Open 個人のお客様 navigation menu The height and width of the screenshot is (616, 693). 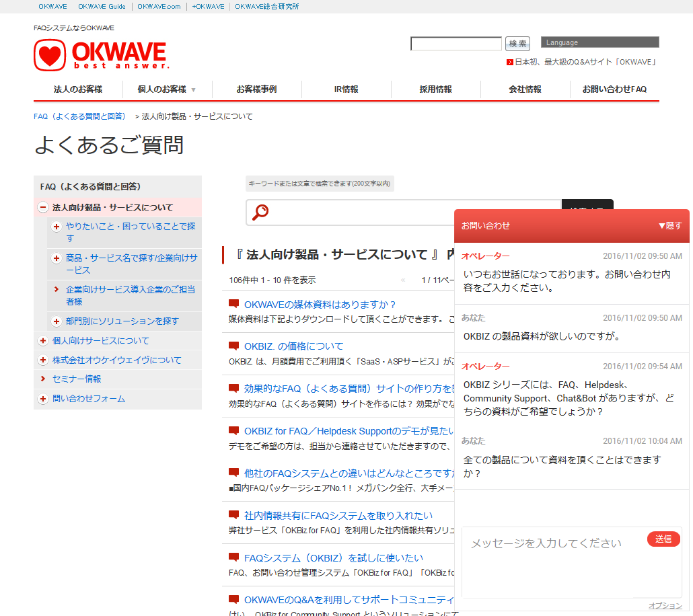pyautogui.click(x=167, y=89)
